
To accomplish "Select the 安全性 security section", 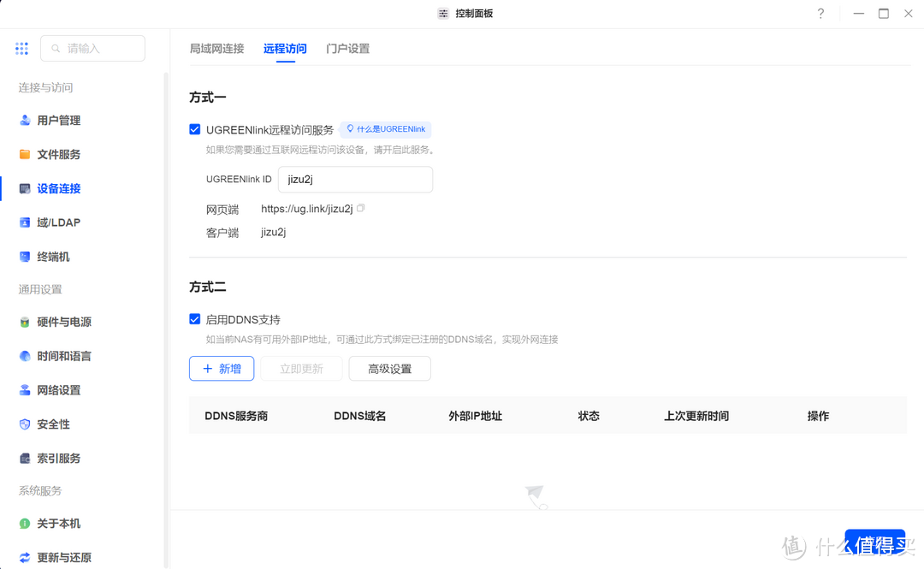I will 51,424.
